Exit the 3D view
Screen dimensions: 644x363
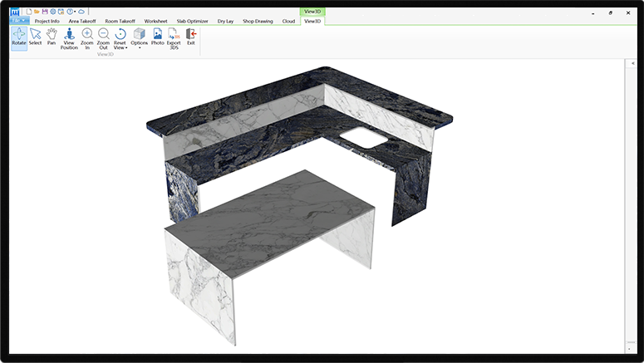[x=191, y=38]
